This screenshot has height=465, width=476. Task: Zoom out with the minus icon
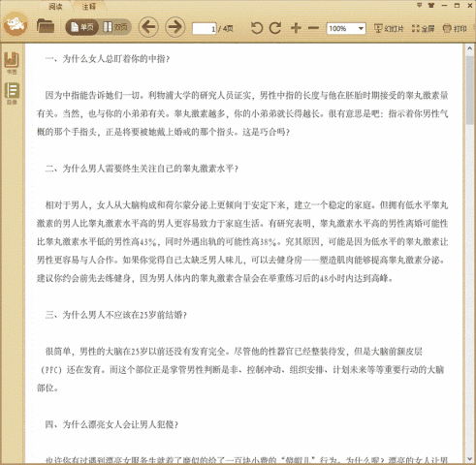point(313,28)
